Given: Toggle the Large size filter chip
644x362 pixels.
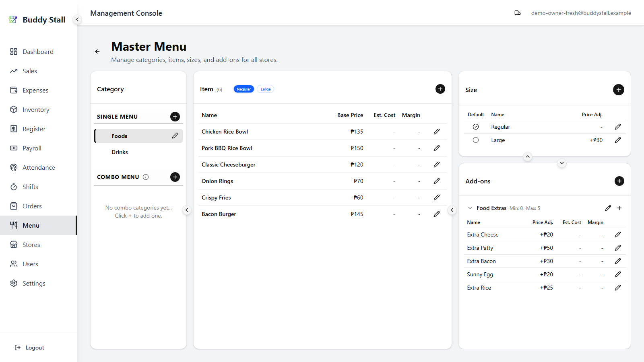Looking at the screenshot, I should tap(266, 89).
